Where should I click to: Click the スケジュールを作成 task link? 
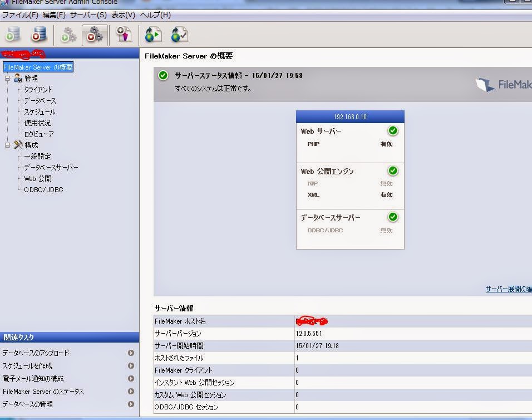click(x=27, y=365)
